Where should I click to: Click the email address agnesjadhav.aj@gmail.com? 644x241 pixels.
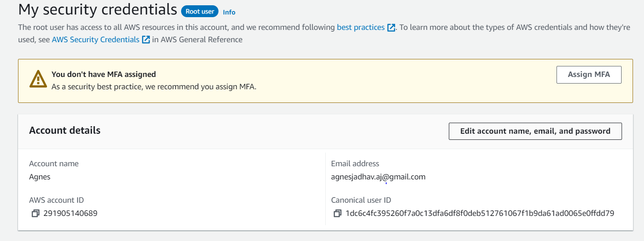click(378, 177)
